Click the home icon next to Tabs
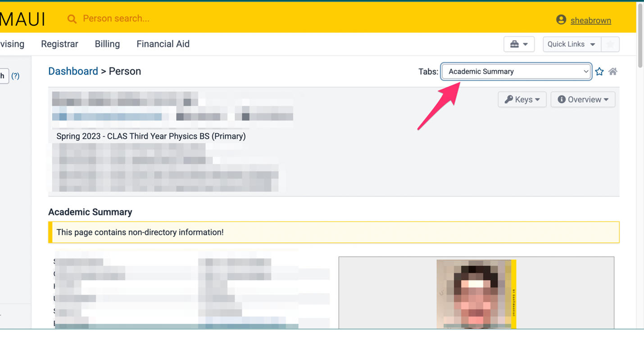644x340 pixels. [x=613, y=72]
